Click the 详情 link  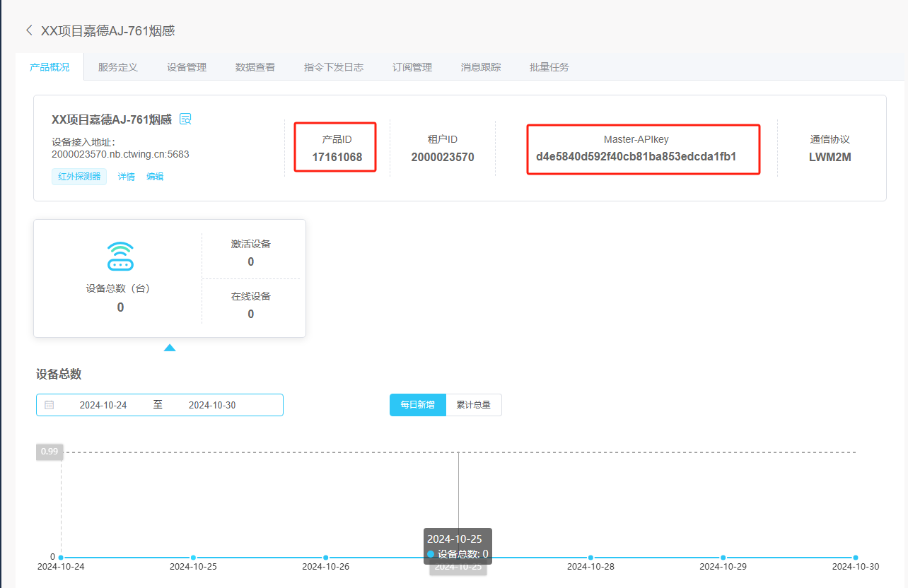point(126,177)
